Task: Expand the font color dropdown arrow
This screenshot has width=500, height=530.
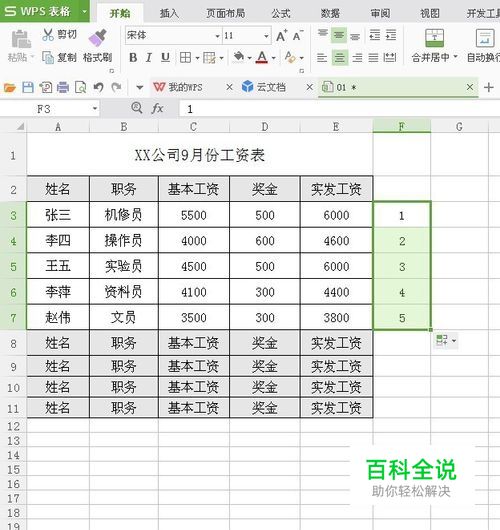Action: 273,58
